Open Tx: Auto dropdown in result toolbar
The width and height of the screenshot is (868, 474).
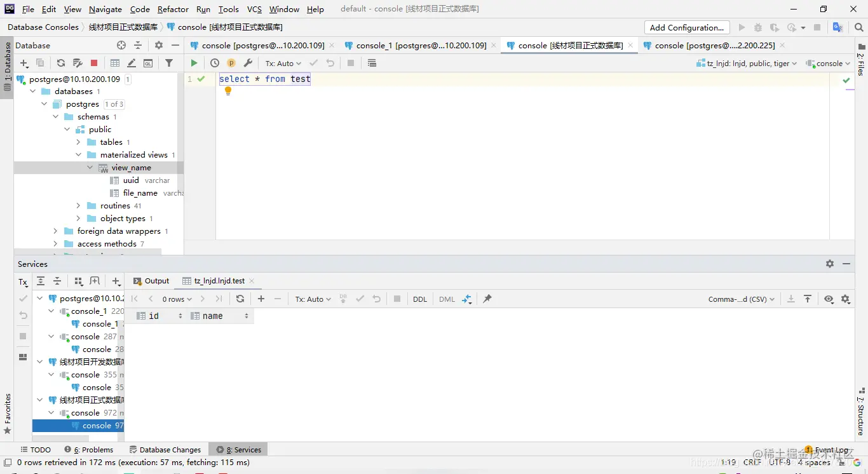tap(313, 299)
